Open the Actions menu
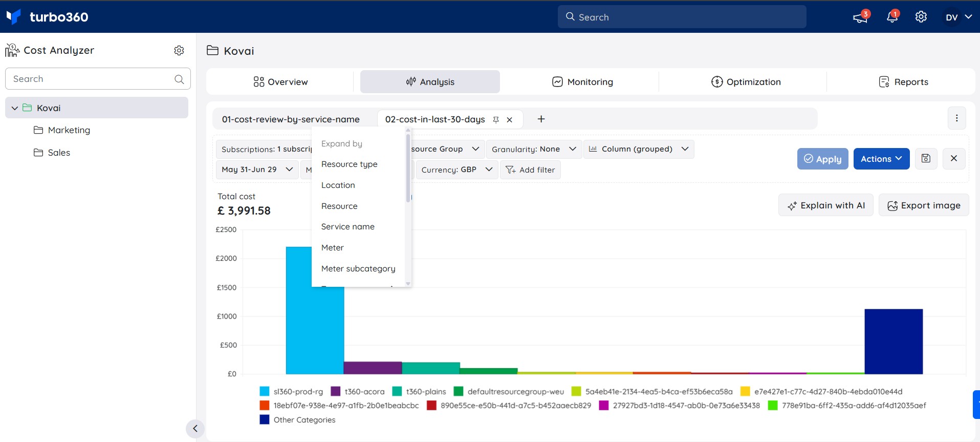This screenshot has height=442, width=980. pos(881,159)
